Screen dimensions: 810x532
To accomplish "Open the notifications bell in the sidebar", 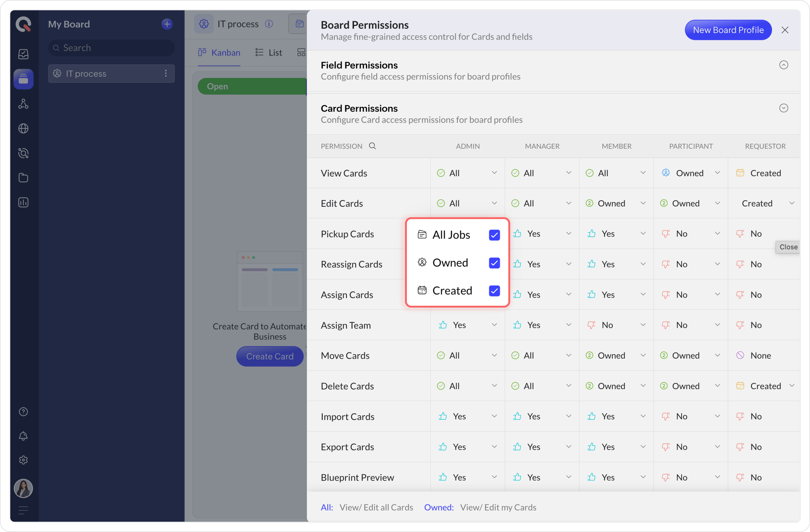I will [23, 436].
